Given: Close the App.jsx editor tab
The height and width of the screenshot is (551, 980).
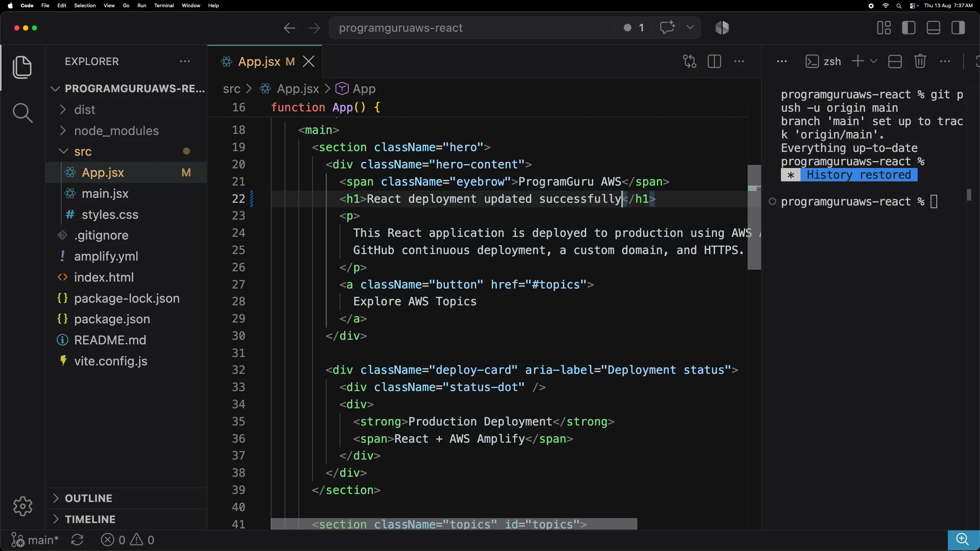Looking at the screenshot, I should (x=309, y=61).
